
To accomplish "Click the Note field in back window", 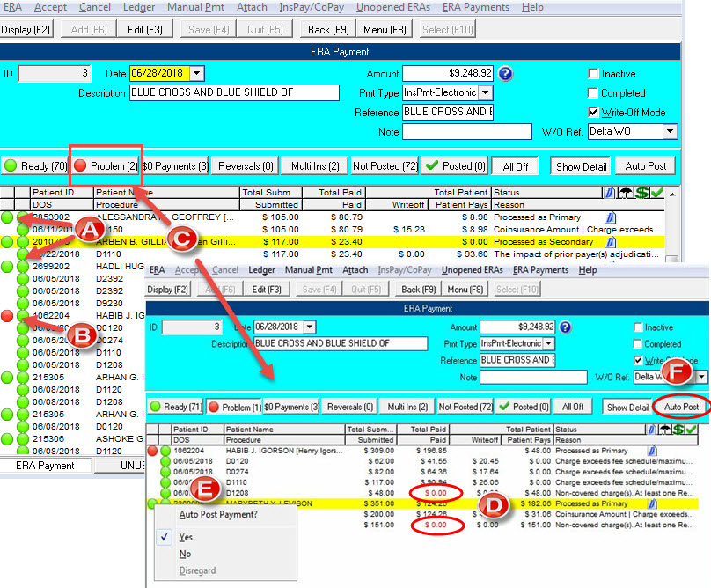I will pos(467,131).
